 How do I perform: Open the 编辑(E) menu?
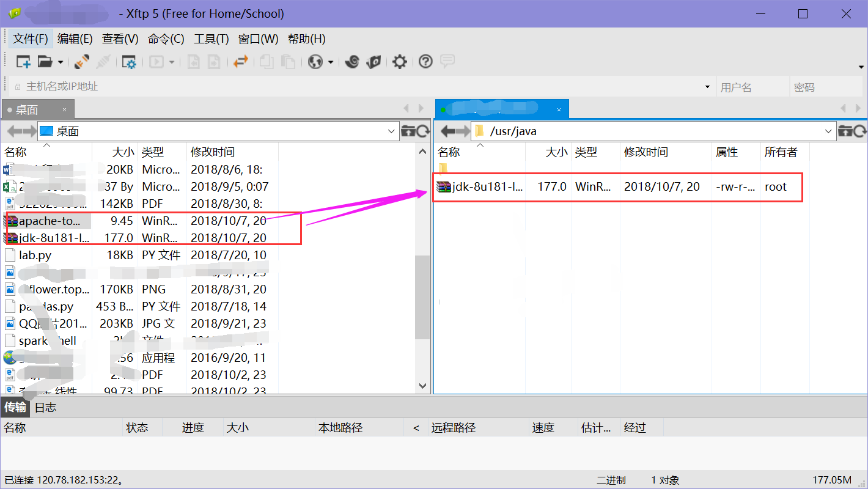pos(75,39)
